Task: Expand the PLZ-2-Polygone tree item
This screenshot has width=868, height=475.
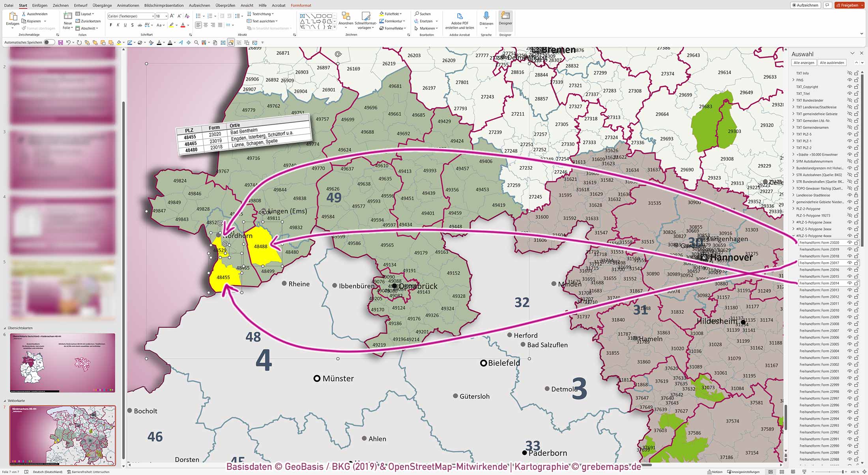Action: [x=793, y=209]
